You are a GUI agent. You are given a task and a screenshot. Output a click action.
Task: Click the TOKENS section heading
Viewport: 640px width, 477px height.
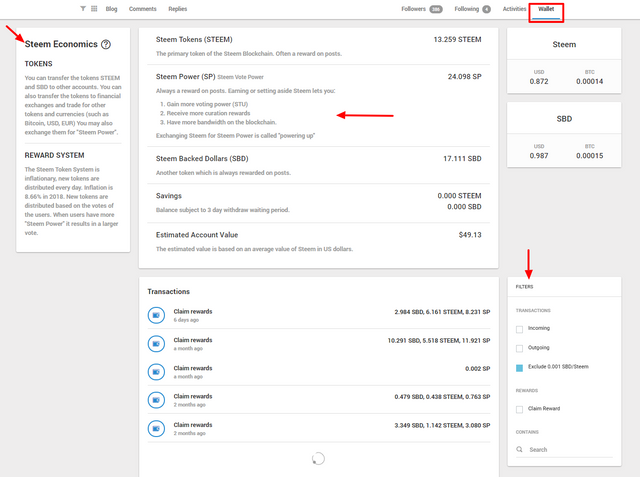(x=38, y=64)
